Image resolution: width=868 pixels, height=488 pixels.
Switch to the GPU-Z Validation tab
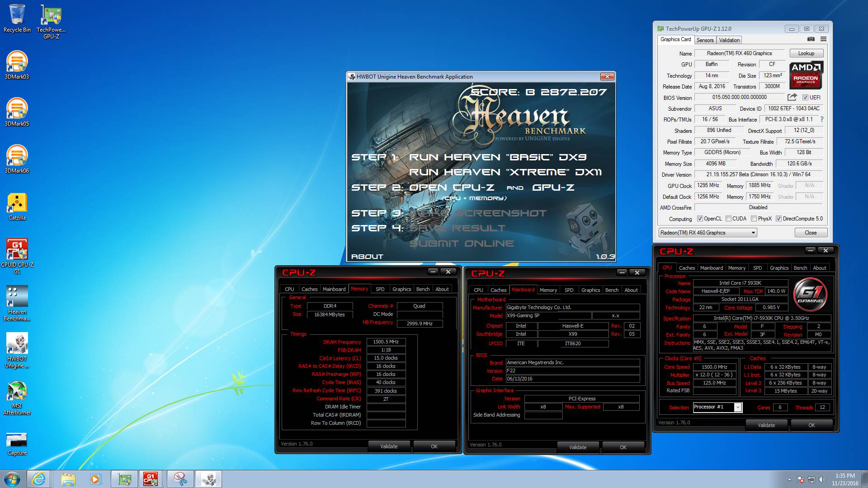pos(729,40)
